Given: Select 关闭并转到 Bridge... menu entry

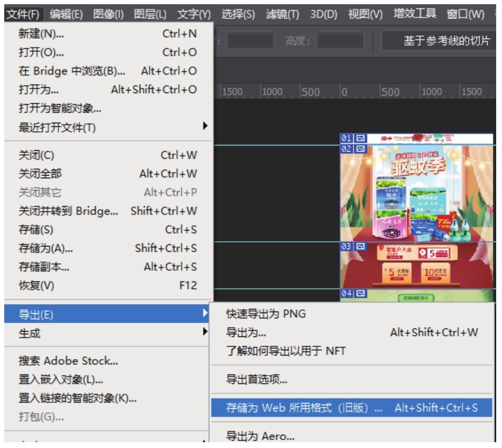Looking at the screenshot, I should click(108, 211).
